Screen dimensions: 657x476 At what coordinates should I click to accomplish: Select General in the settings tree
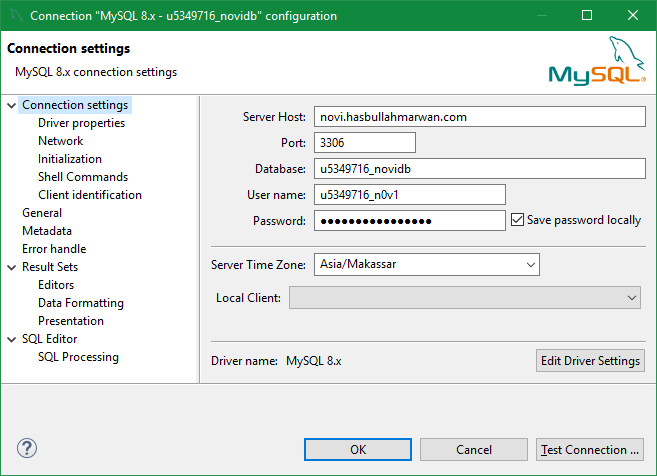pos(42,213)
